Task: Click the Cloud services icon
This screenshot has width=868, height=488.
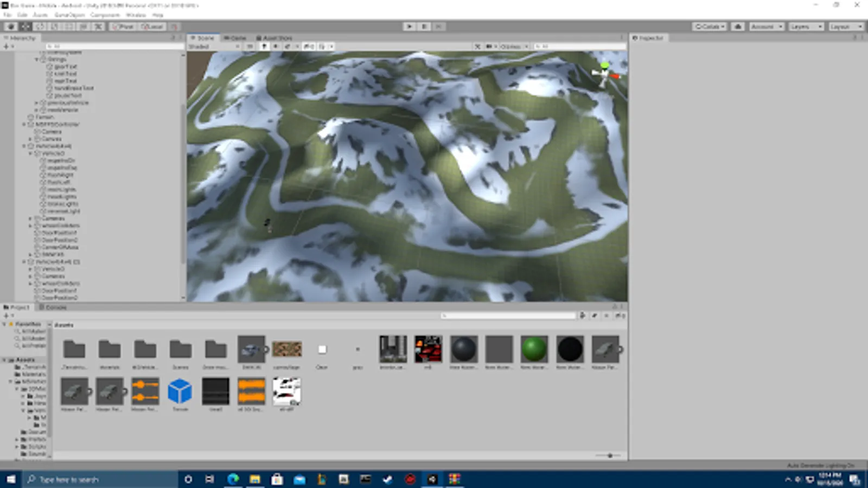Action: [x=737, y=27]
